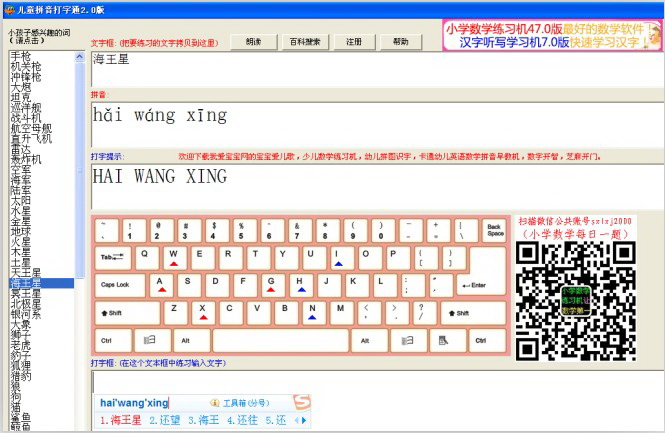Select 直升飞机 in the word list

[31, 139]
